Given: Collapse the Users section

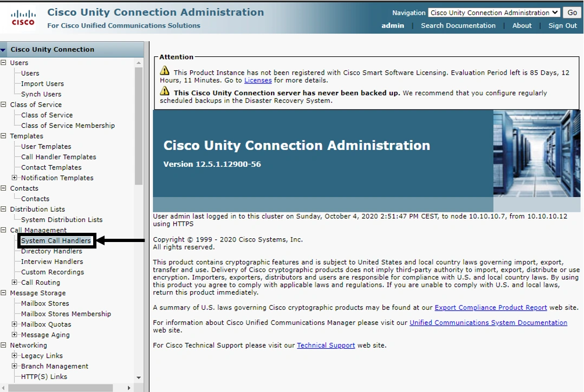Looking at the screenshot, I should point(4,62).
